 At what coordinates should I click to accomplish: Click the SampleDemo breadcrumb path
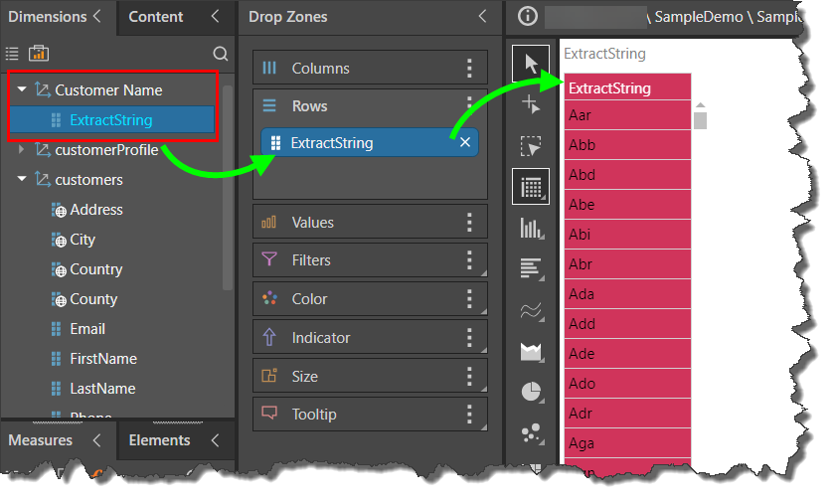pyautogui.click(x=699, y=17)
